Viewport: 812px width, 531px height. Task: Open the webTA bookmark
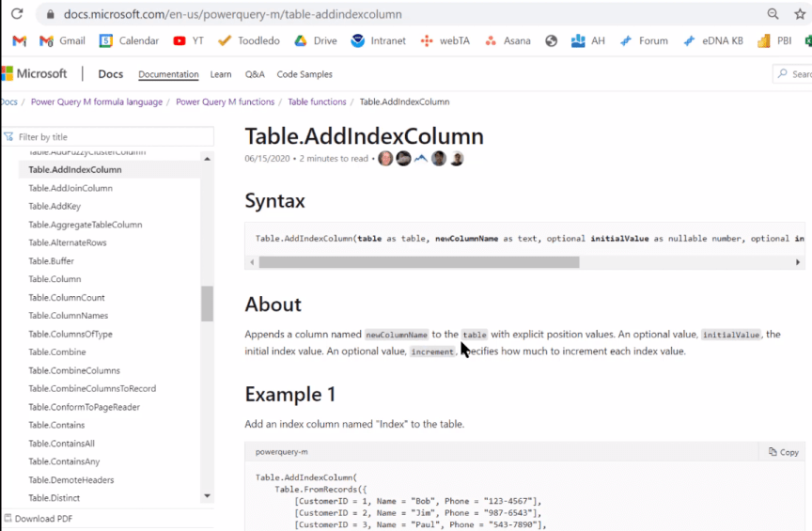pyautogui.click(x=445, y=41)
